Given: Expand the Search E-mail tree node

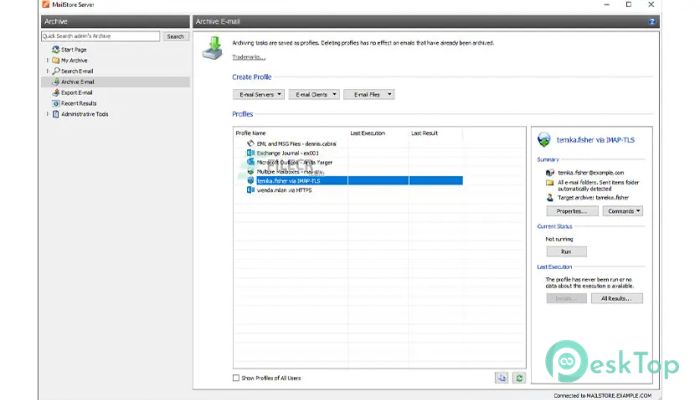Looking at the screenshot, I should pyautogui.click(x=47, y=71).
